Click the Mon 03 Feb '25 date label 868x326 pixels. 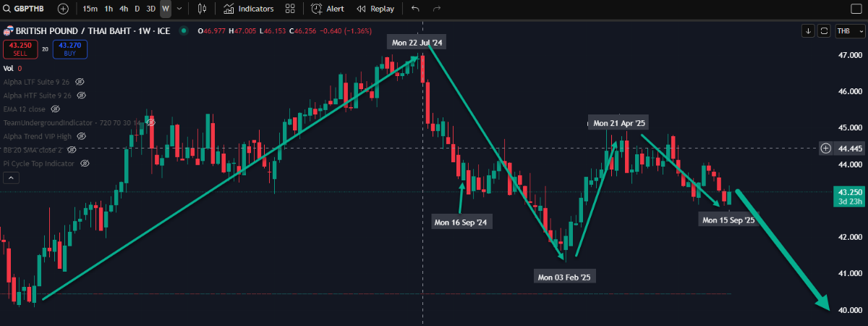(564, 277)
